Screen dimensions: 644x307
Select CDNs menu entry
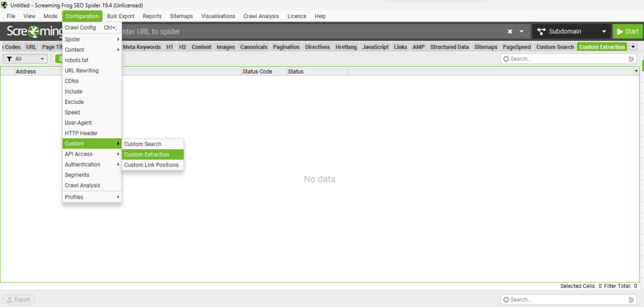(x=92, y=81)
